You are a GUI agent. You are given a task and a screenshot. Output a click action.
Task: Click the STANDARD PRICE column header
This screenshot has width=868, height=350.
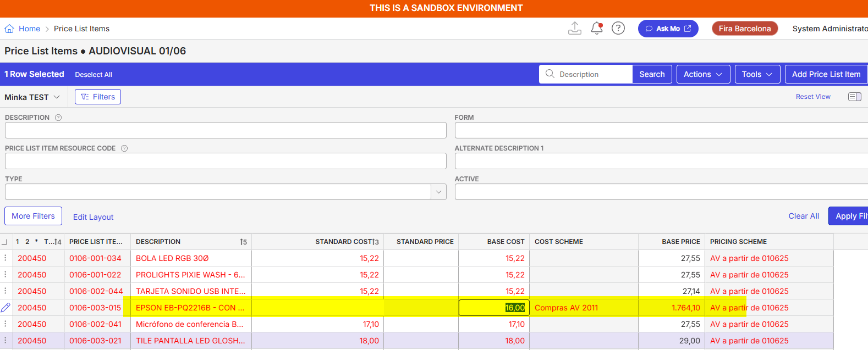tap(421, 242)
